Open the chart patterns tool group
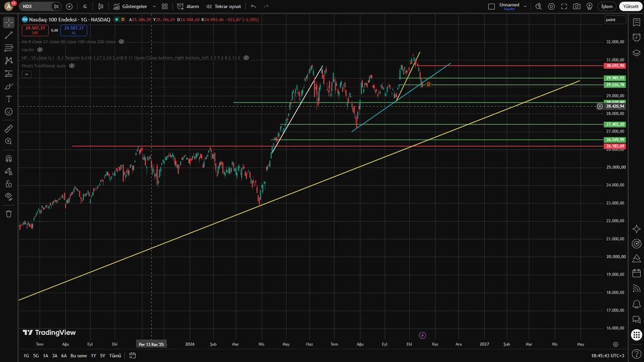The image size is (644, 362). point(9,61)
